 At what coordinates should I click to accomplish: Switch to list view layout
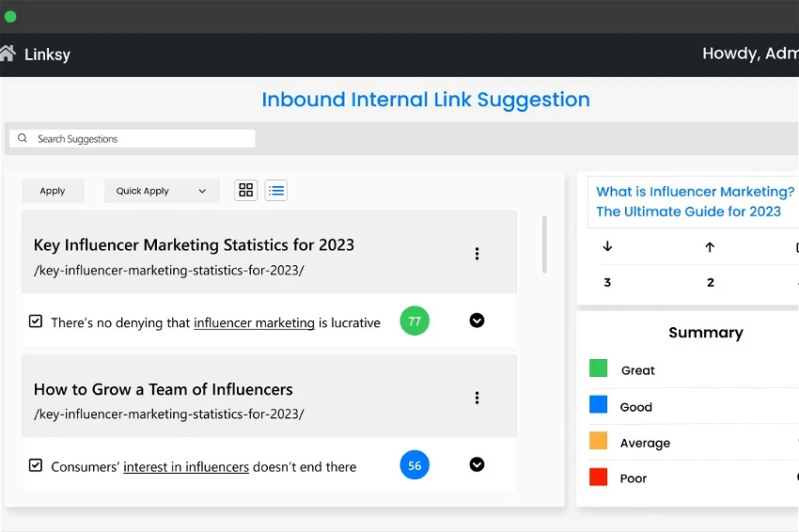pos(276,191)
